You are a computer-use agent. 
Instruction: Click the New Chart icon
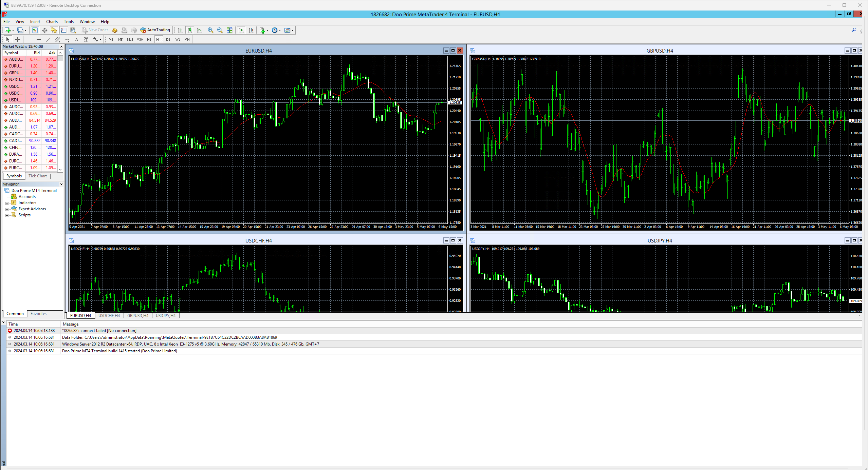pyautogui.click(x=7, y=30)
